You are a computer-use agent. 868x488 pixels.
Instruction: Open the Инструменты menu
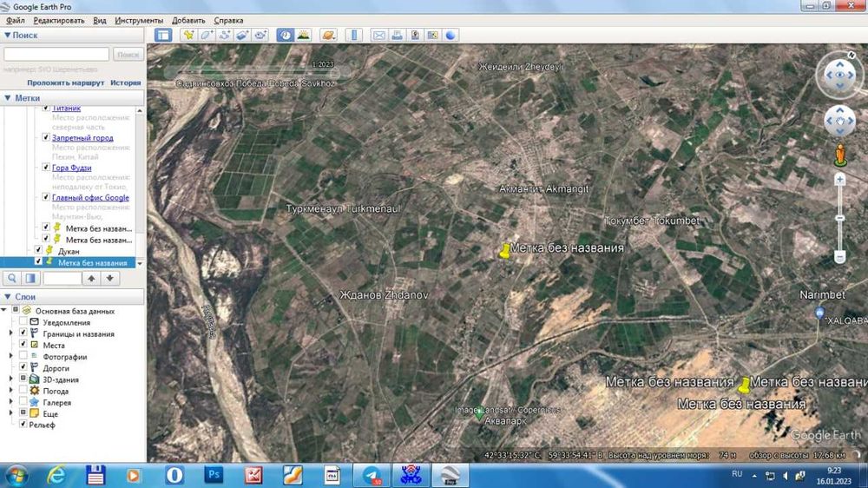point(139,21)
